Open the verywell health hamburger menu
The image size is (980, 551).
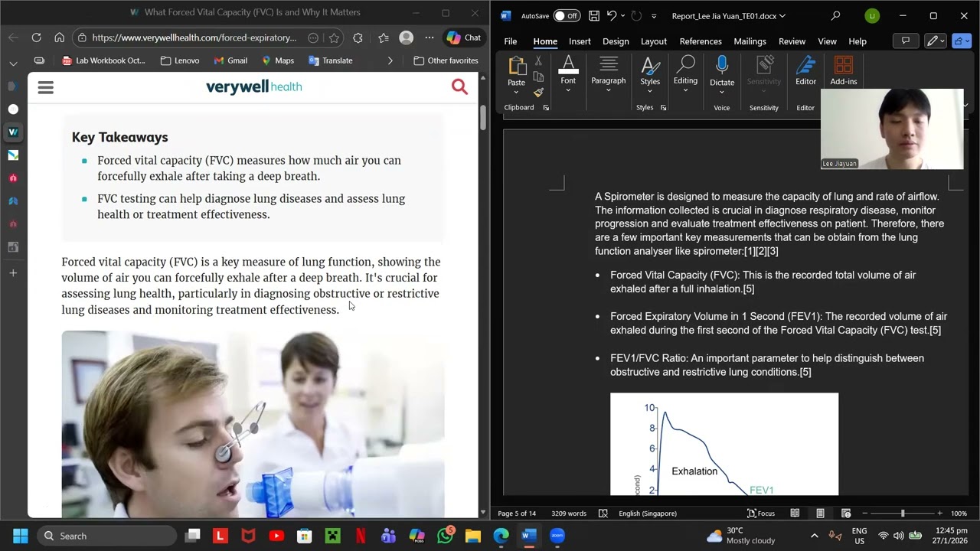[x=46, y=87]
